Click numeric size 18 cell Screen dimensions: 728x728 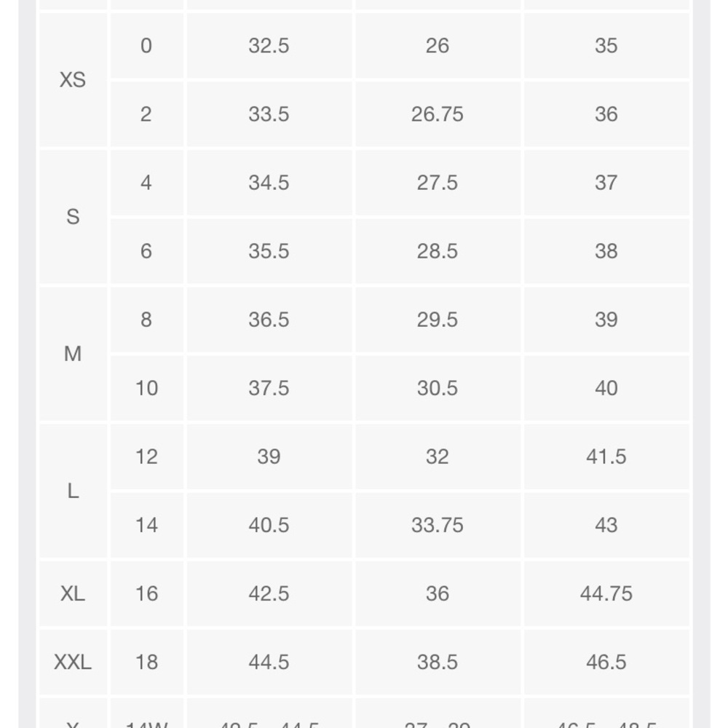146,662
